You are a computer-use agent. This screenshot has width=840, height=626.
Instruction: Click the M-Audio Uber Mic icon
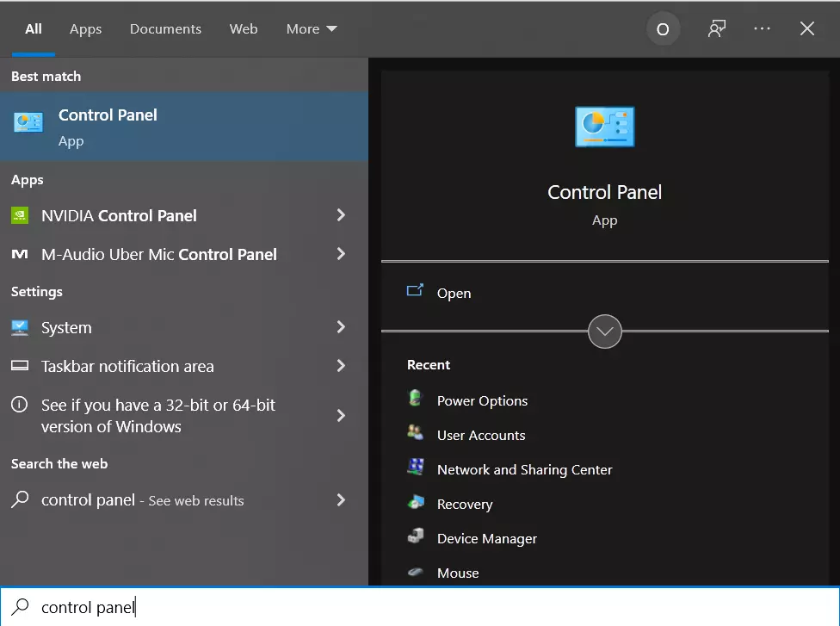click(x=20, y=254)
